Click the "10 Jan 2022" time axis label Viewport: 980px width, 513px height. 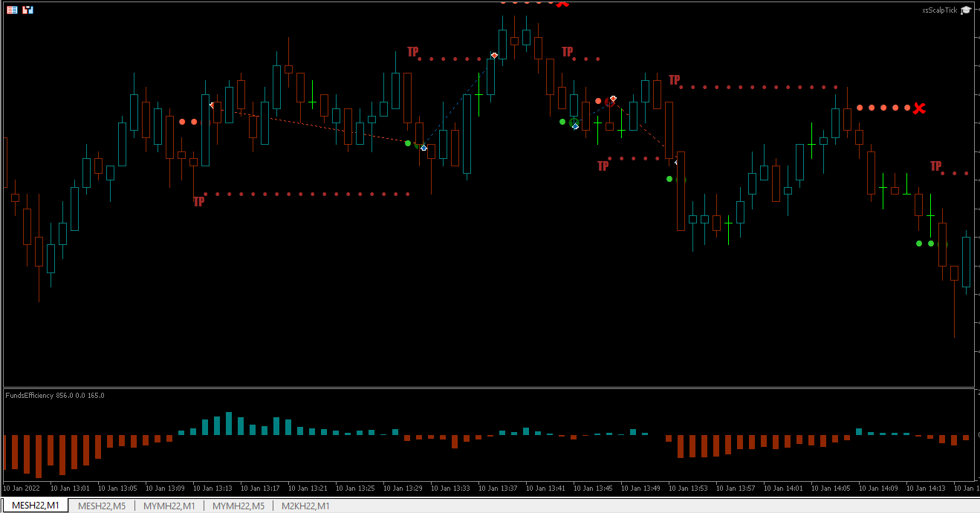click(22, 489)
